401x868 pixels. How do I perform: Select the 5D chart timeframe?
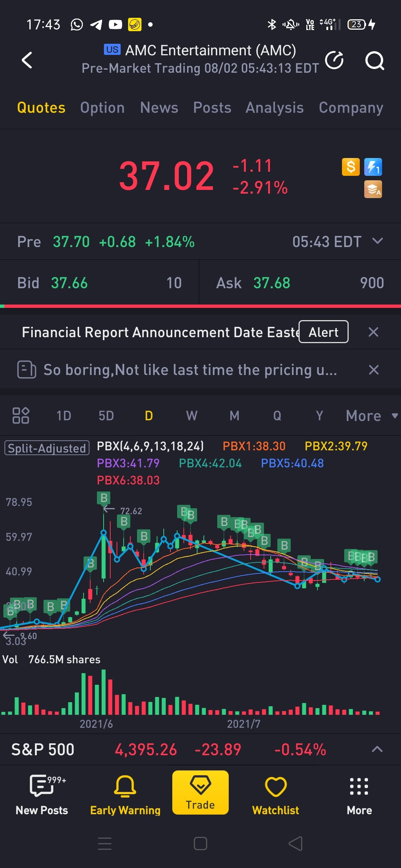pos(106,416)
